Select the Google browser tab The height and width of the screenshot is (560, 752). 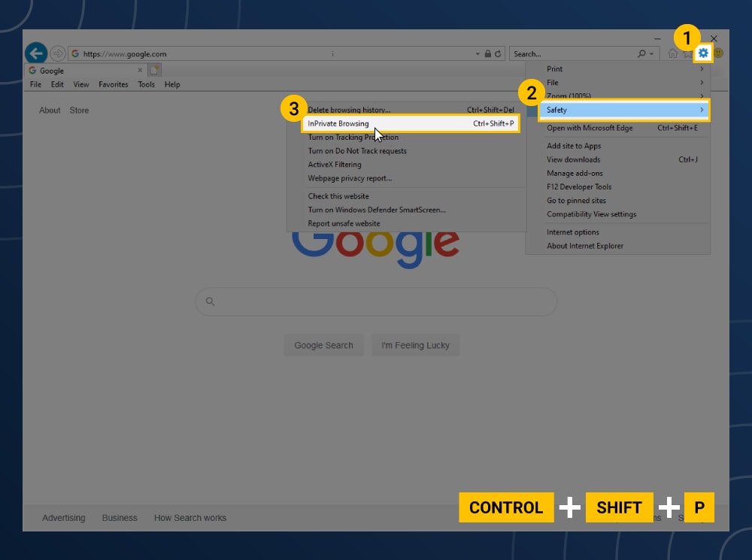point(85,71)
